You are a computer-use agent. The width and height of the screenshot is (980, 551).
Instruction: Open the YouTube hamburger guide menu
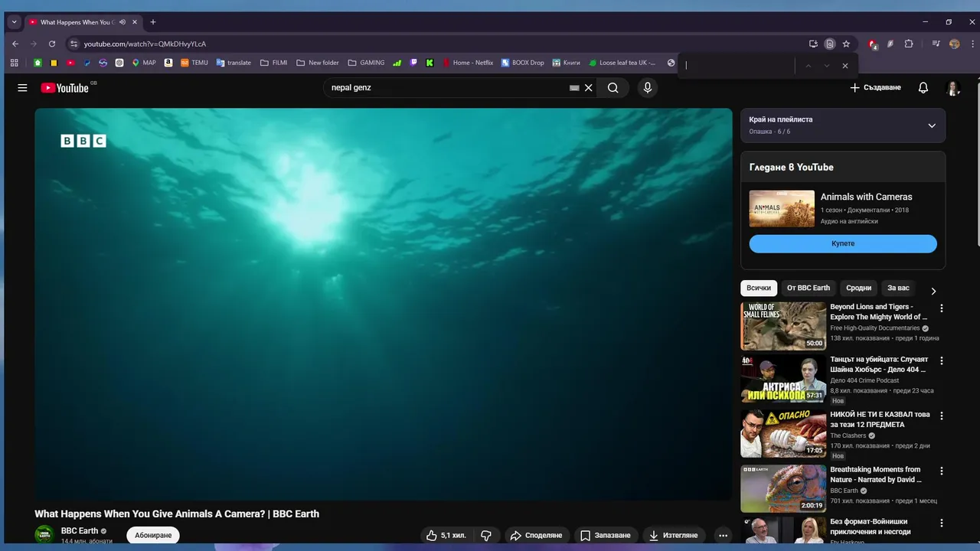pyautogui.click(x=22, y=88)
